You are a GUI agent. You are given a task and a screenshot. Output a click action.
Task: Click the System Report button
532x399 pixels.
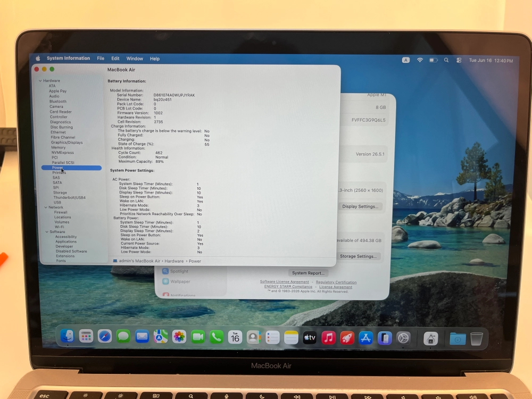[308, 273]
